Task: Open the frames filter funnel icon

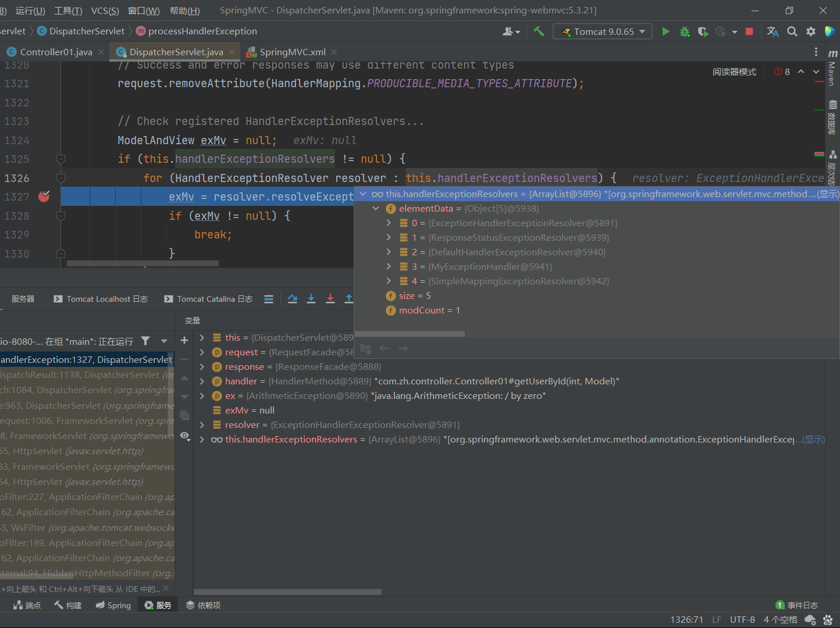Action: tap(145, 341)
